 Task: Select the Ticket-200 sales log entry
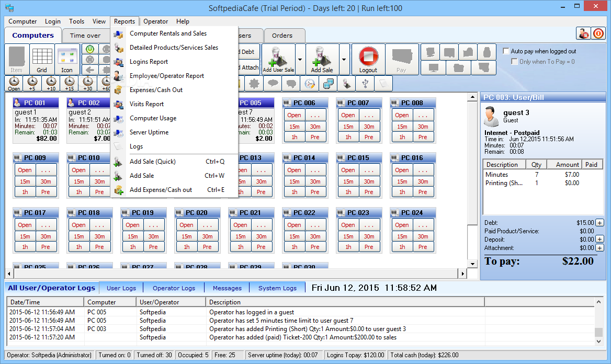(x=300, y=337)
